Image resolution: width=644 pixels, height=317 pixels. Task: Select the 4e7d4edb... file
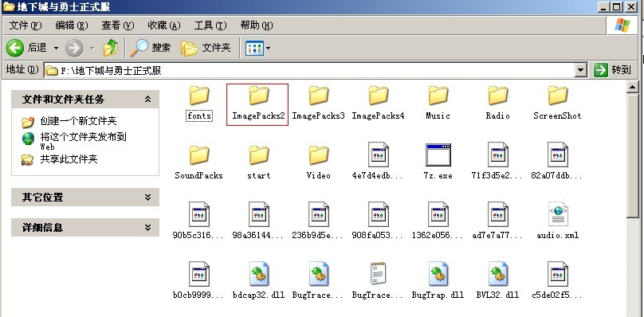[379, 161]
